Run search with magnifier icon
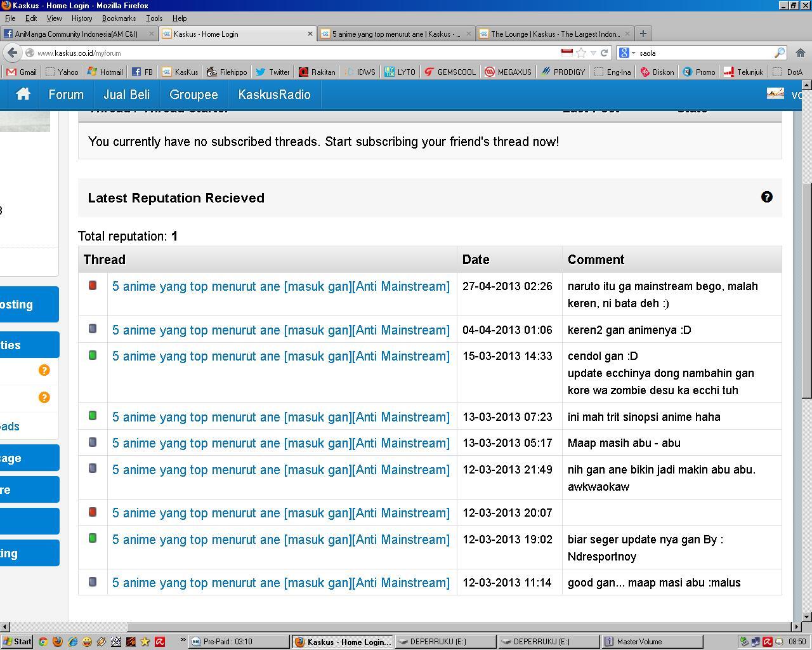The image size is (812, 650). (x=779, y=53)
